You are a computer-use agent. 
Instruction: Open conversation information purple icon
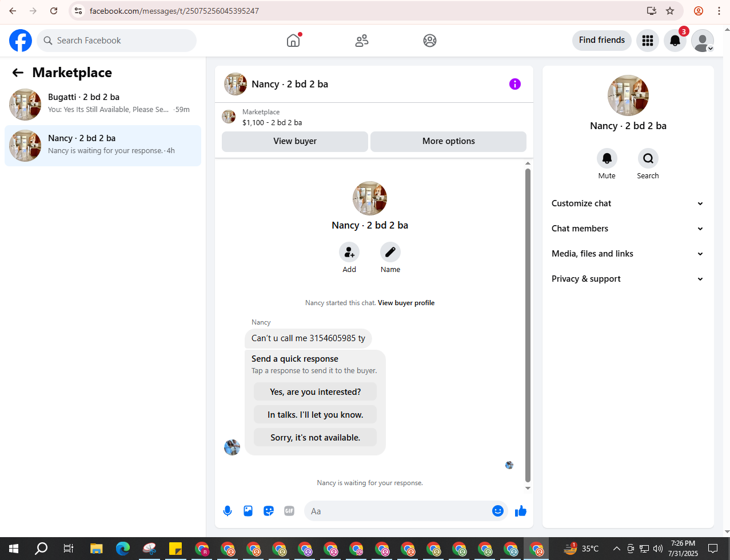point(515,84)
